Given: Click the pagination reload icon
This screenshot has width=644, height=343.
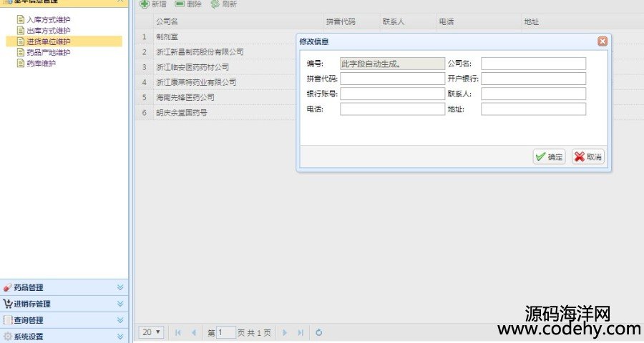Looking at the screenshot, I should 319,332.
